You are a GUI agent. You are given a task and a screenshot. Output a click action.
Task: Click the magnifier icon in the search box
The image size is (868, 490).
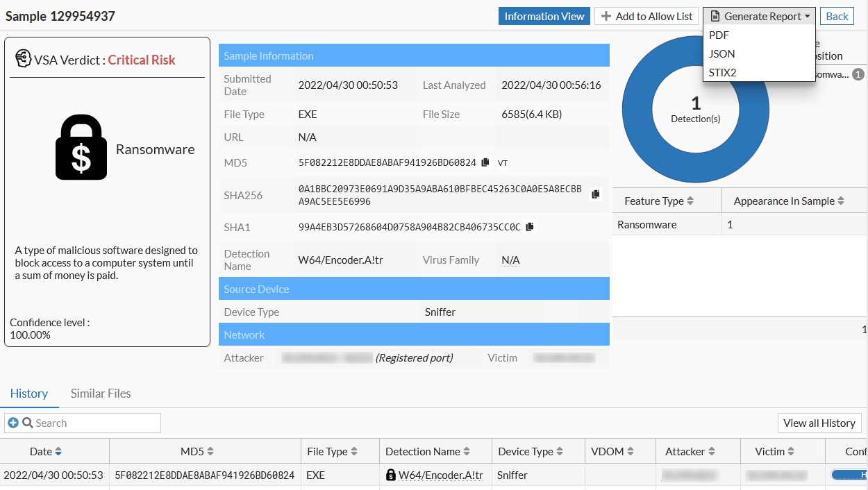[x=26, y=423]
